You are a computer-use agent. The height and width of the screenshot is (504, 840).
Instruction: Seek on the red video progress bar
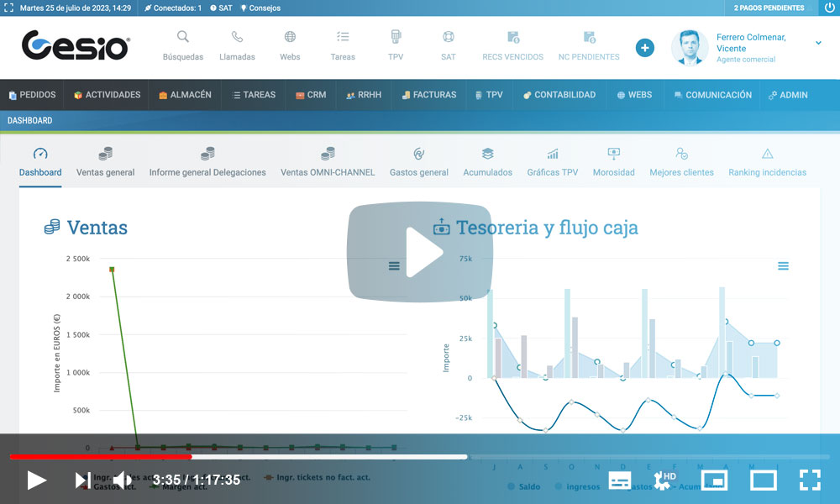[x=101, y=457]
